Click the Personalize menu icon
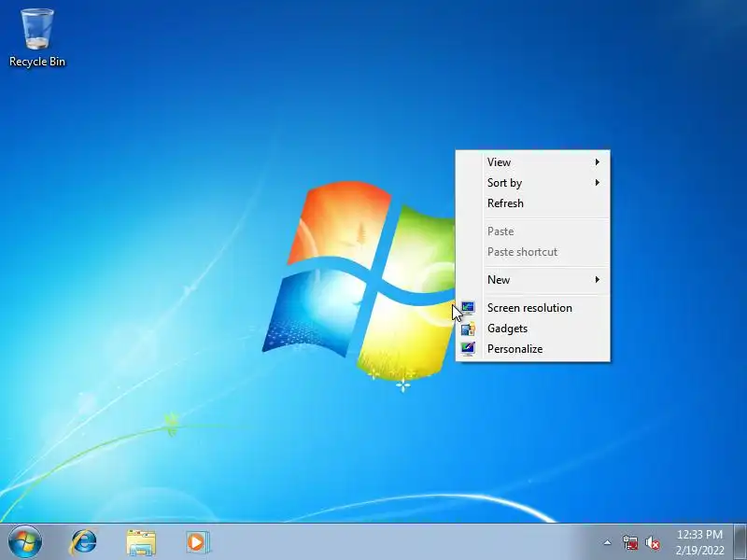The height and width of the screenshot is (560, 747). [468, 349]
